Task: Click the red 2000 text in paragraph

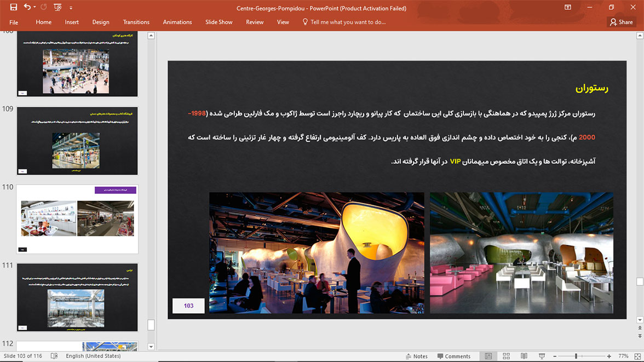Action: point(587,137)
